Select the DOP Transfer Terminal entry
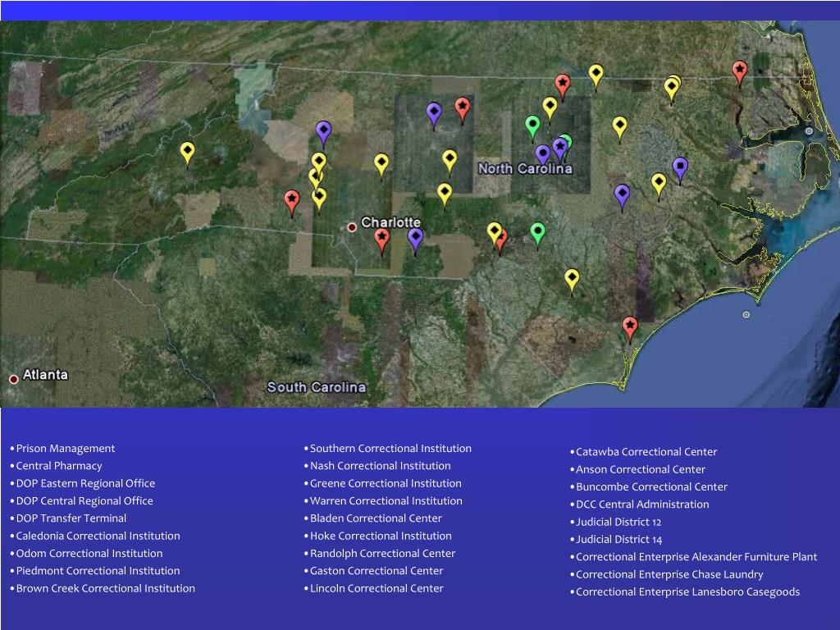Viewport: 840px width, 630px height. (71, 518)
